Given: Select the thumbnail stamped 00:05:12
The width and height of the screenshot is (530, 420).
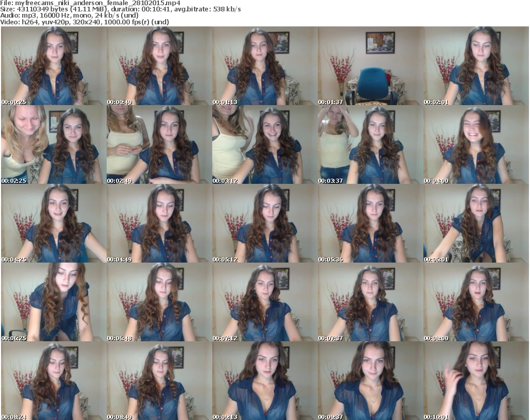Looking at the screenshot, I should pos(265,223).
